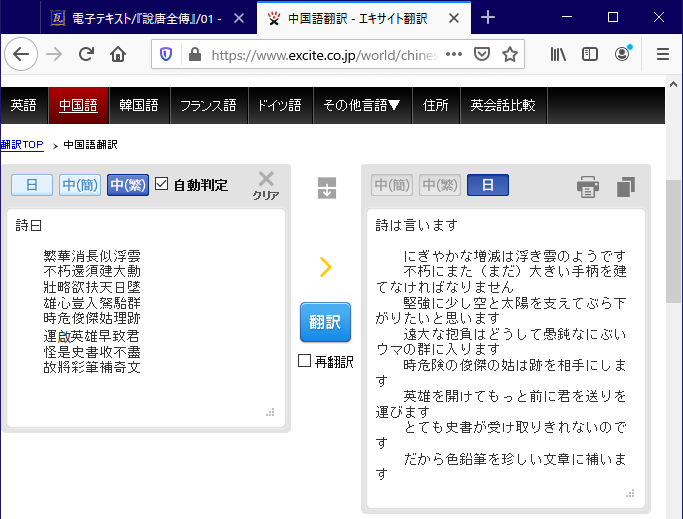Click inside the translation output box
Viewport: 683px width, 519px height.
506,358
